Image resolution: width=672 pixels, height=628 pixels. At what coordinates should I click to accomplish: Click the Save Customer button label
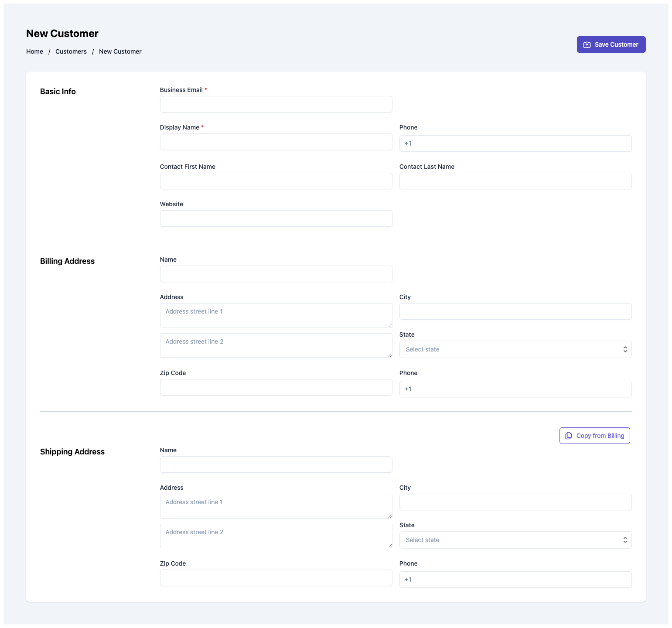(x=616, y=44)
